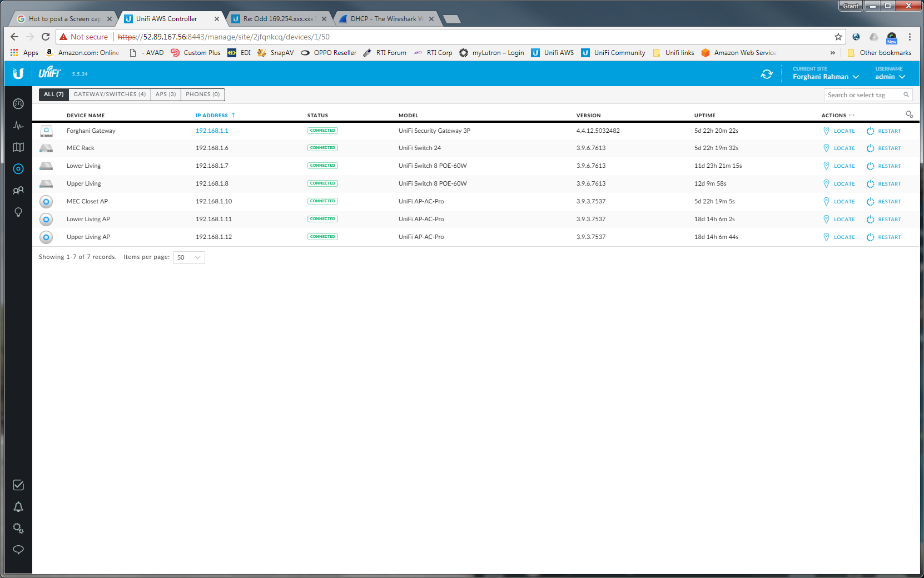Bookmark this page with star icon
Screen dimensions: 924x578
click(x=838, y=37)
